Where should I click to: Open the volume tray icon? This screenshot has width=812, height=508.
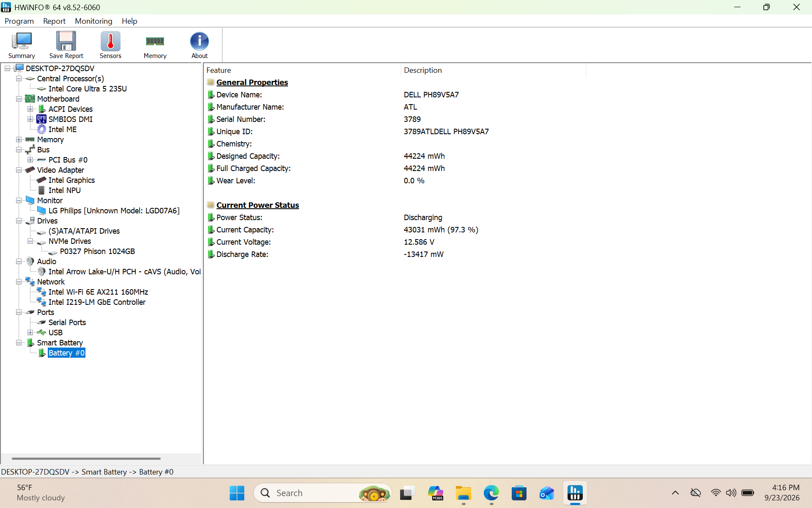pyautogui.click(x=731, y=493)
